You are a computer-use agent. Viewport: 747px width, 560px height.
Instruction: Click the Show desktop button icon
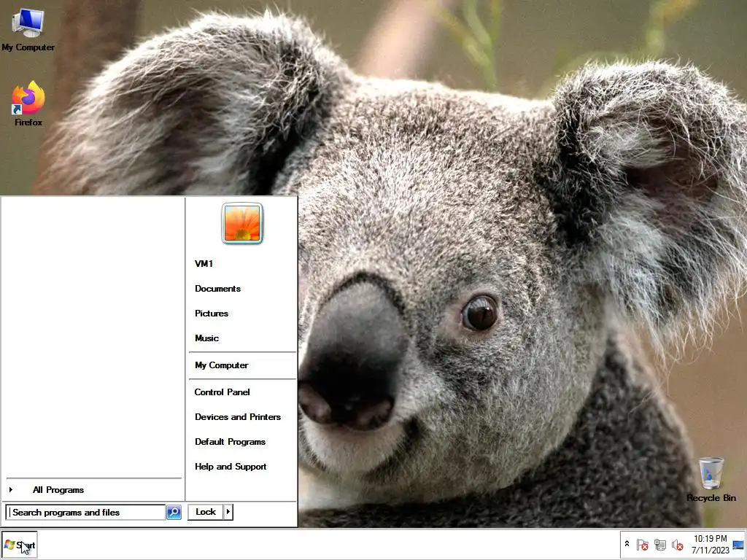738,545
